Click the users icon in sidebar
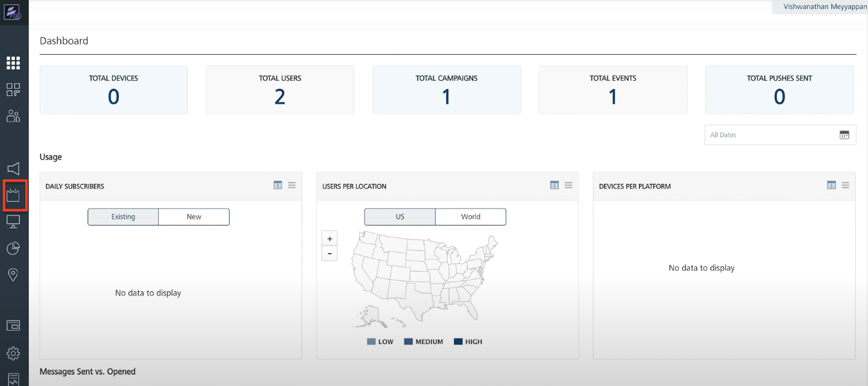This screenshot has height=386, width=868. pyautogui.click(x=13, y=116)
